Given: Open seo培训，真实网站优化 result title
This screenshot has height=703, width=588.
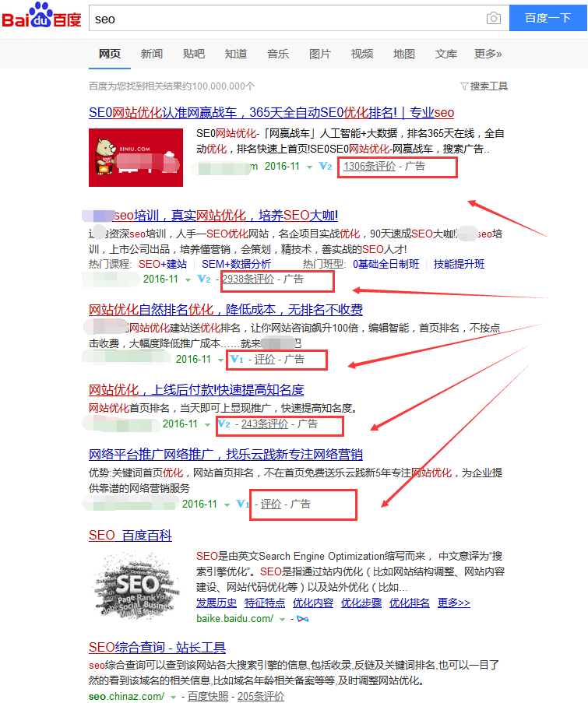Looking at the screenshot, I should coord(226,216).
